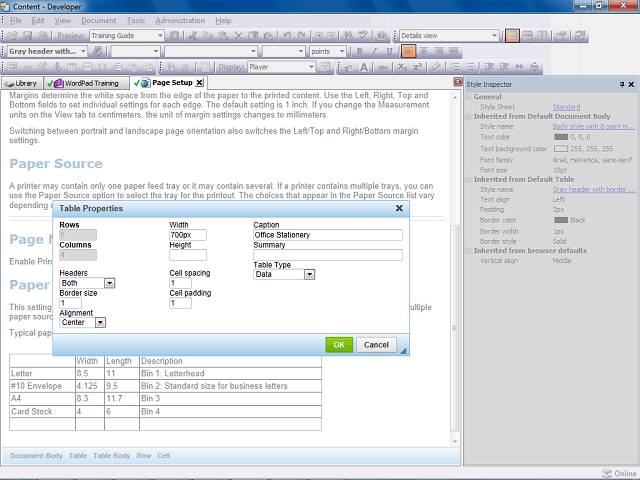The height and width of the screenshot is (480, 640).
Task: Click Cancel in Table Properties dialog
Action: coord(376,345)
